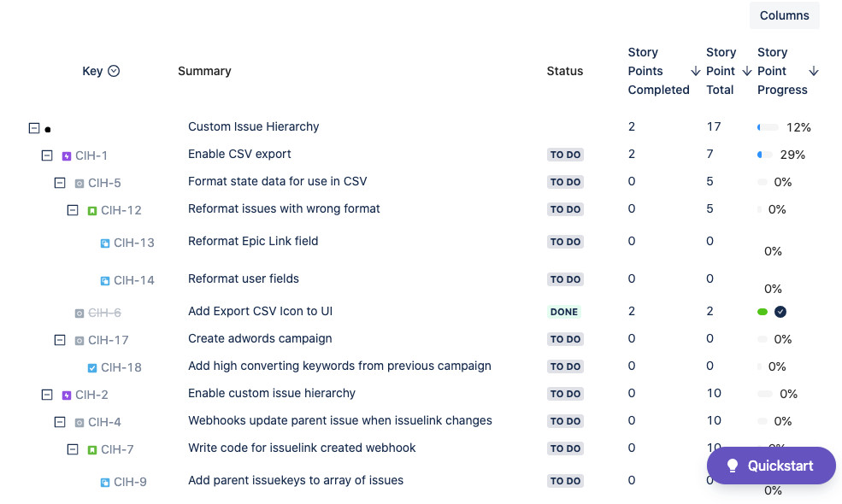The width and height of the screenshot is (842, 504).
Task: Click the subtask icon next to CIH-13
Action: [x=106, y=243]
